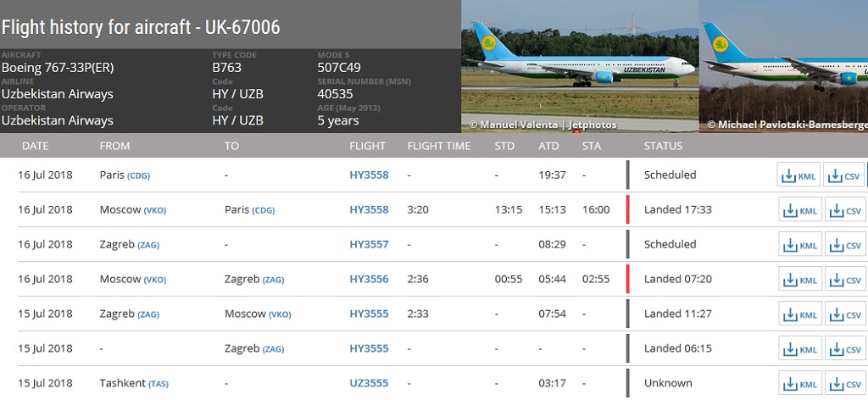
Task: Download KML for Zagreb to Moscow HY3555
Action: tap(799, 315)
